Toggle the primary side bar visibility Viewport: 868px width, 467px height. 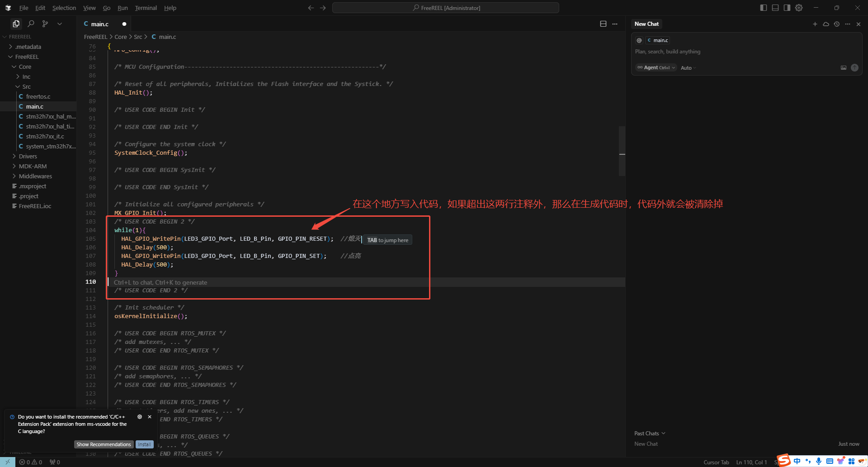pyautogui.click(x=764, y=8)
